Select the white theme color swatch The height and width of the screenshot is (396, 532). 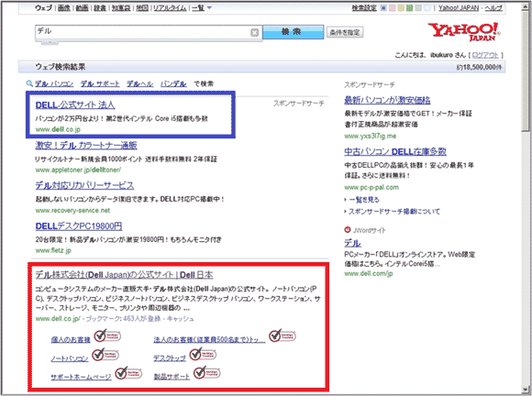tap(427, 8)
